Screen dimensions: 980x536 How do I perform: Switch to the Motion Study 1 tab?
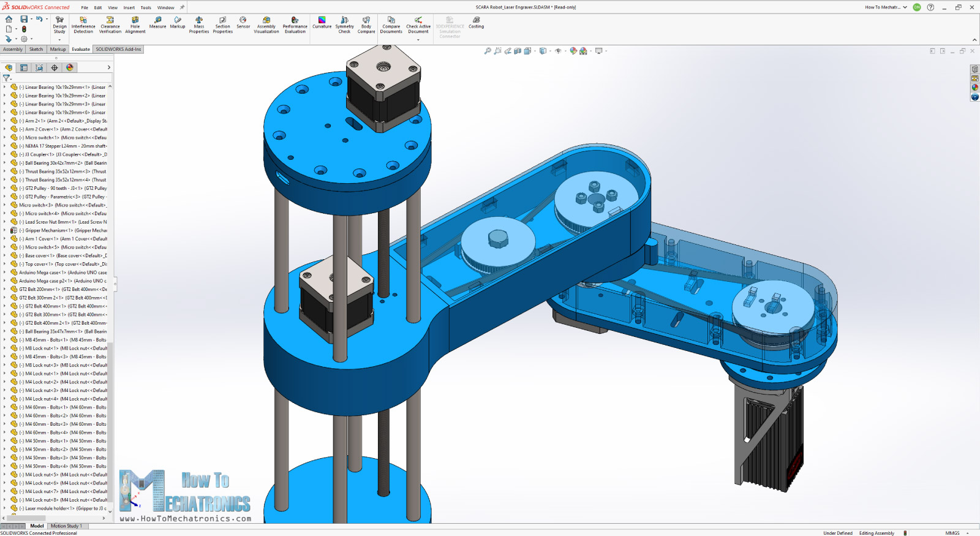66,526
